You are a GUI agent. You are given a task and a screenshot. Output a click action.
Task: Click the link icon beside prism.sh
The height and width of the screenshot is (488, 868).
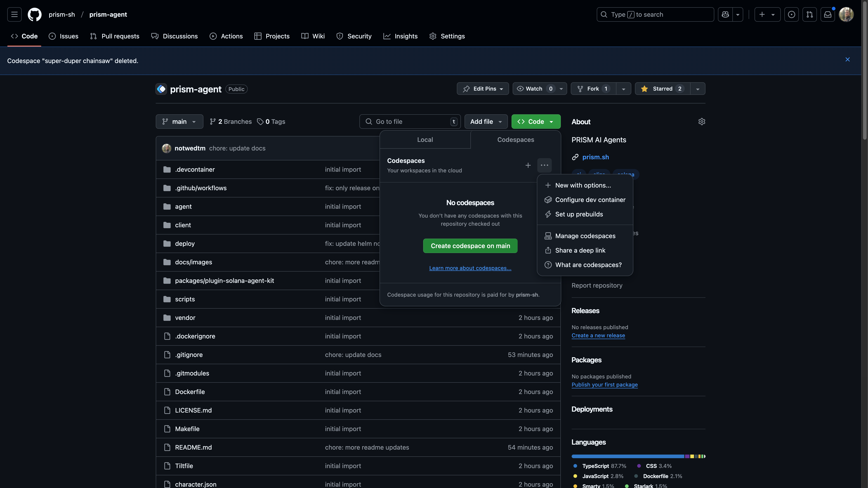click(575, 157)
